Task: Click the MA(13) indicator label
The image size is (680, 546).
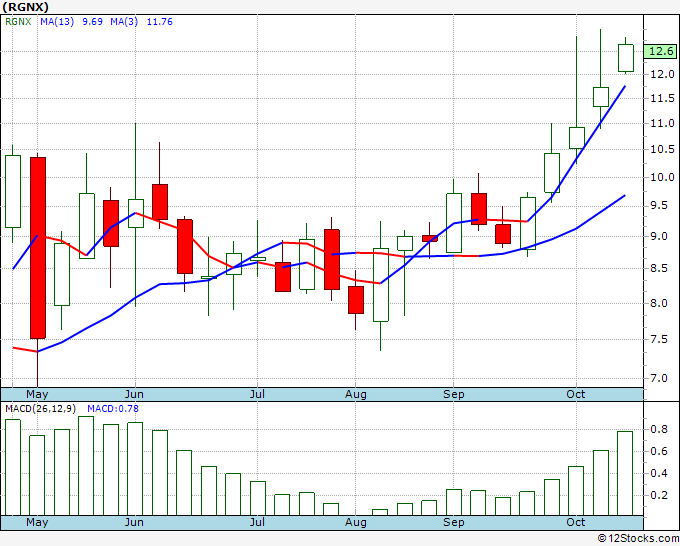Action: 57,22
